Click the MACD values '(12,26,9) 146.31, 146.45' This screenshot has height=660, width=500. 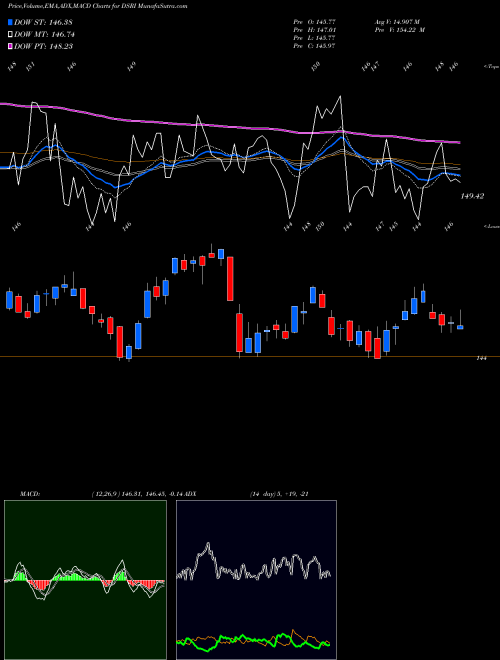click(128, 494)
